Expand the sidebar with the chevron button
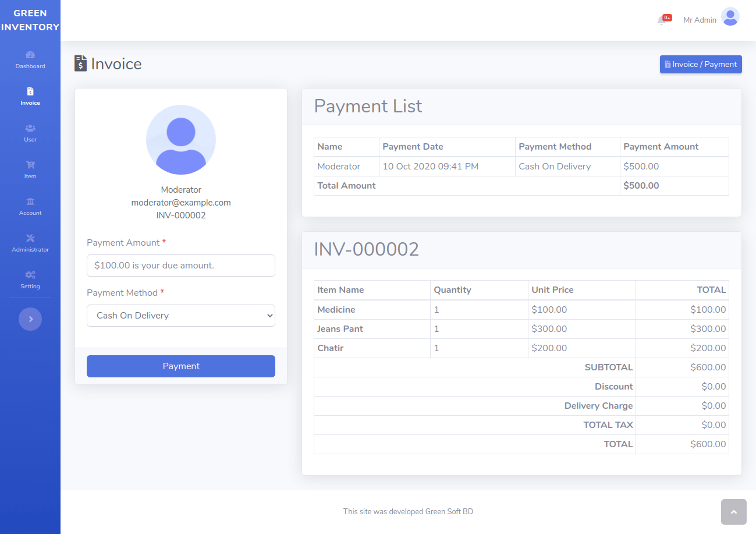756x534 pixels. tap(30, 319)
